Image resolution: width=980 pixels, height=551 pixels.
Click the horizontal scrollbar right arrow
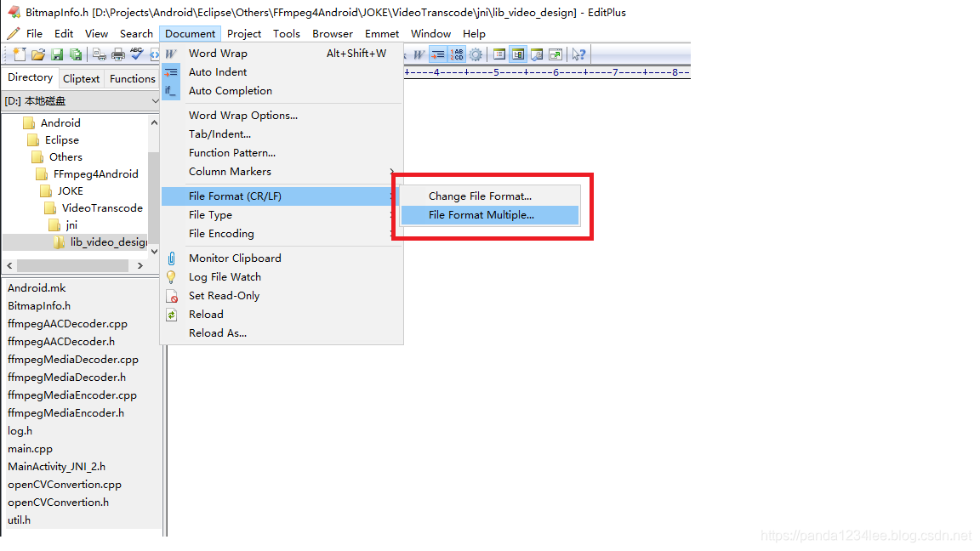pyautogui.click(x=140, y=265)
